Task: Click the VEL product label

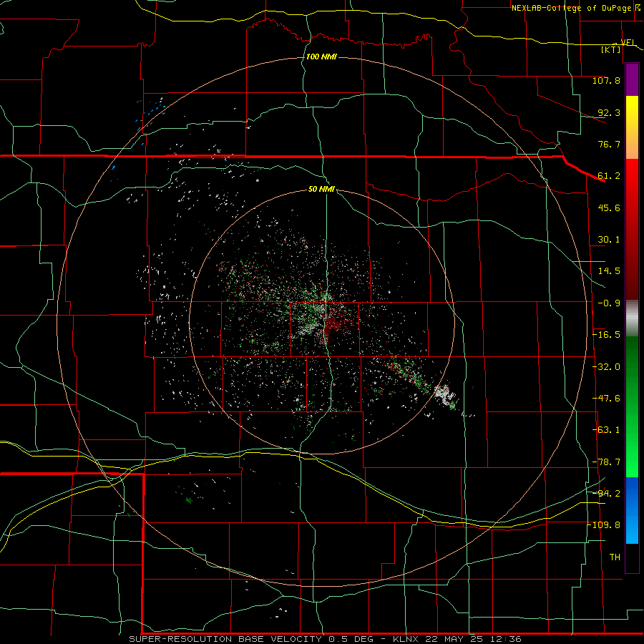Action: pos(628,42)
